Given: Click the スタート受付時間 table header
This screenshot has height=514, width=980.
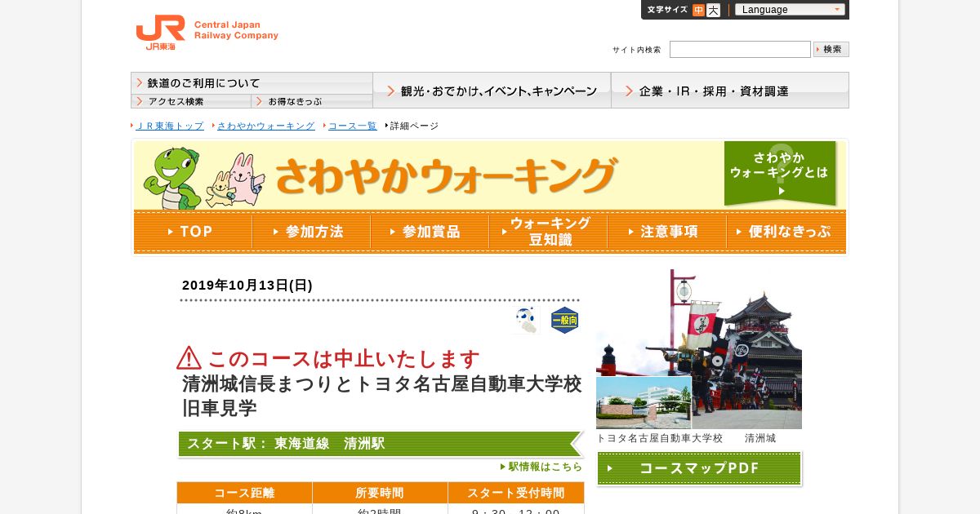Looking at the screenshot, I should click(x=516, y=493).
